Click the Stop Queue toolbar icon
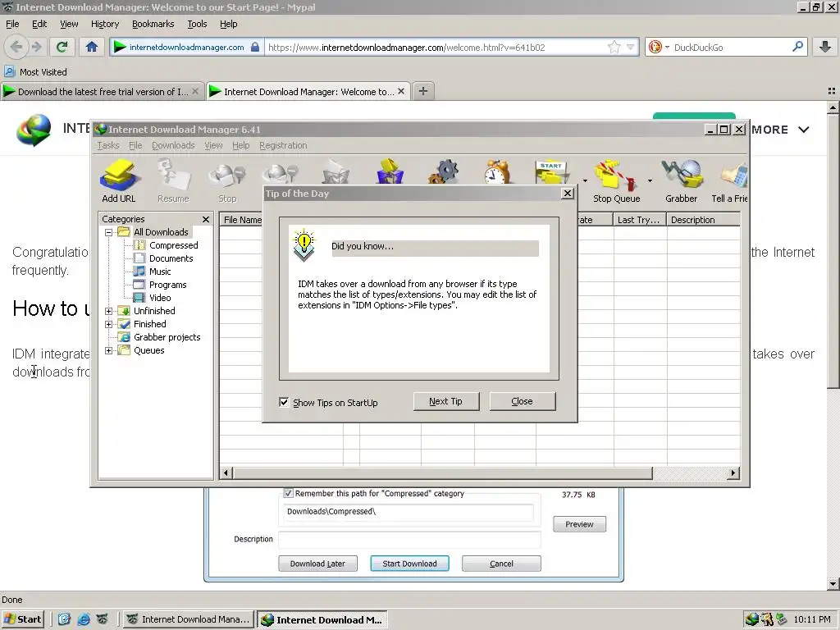Viewport: 840px width, 630px height. [617, 181]
